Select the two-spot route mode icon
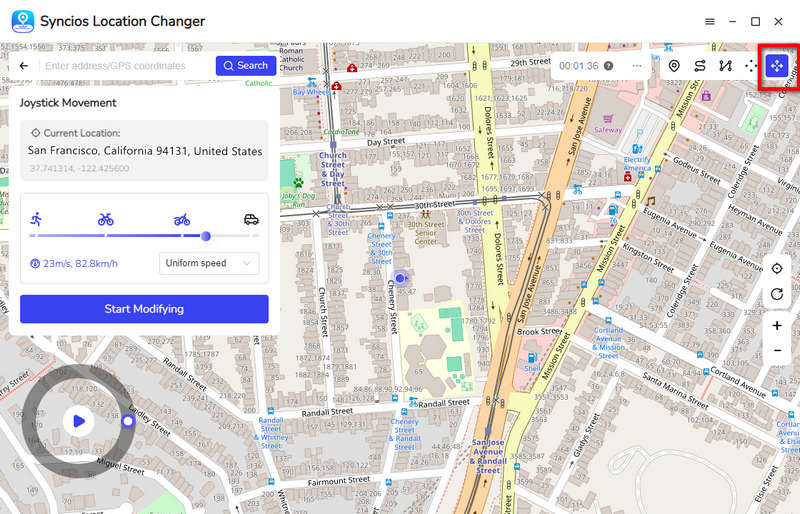This screenshot has width=800, height=514. 700,66
